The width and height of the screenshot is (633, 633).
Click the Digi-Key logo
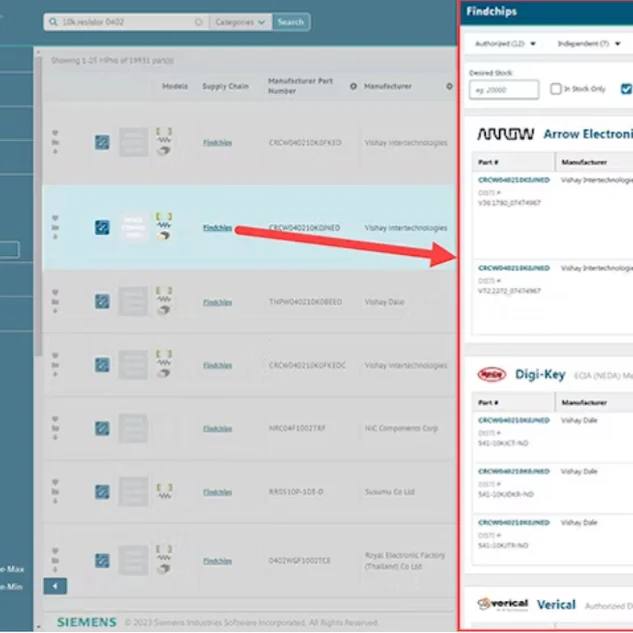[491, 374]
